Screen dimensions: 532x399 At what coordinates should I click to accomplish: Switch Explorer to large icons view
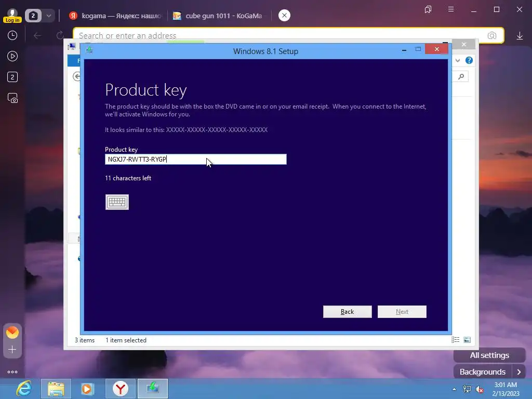(467, 340)
